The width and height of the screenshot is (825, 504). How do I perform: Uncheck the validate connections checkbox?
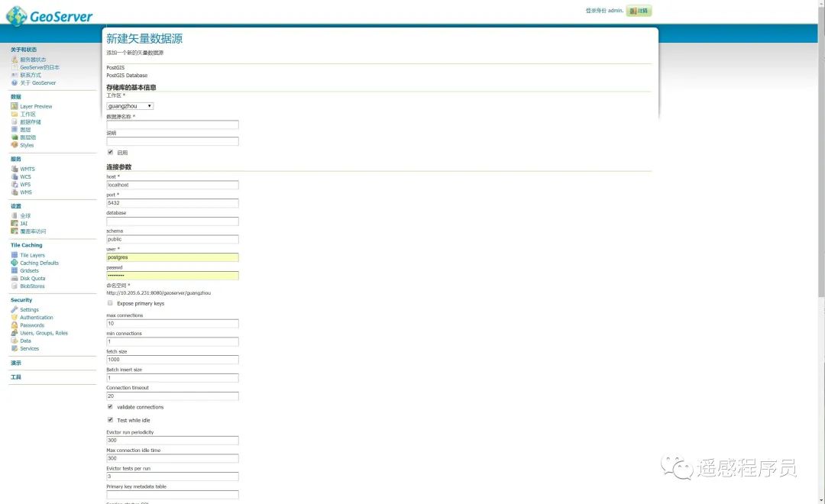110,407
